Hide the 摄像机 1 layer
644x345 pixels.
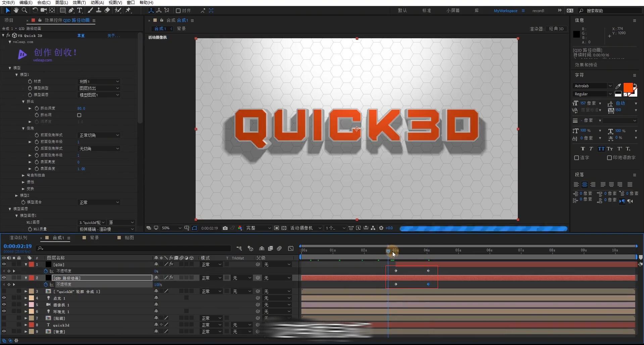coord(4,305)
